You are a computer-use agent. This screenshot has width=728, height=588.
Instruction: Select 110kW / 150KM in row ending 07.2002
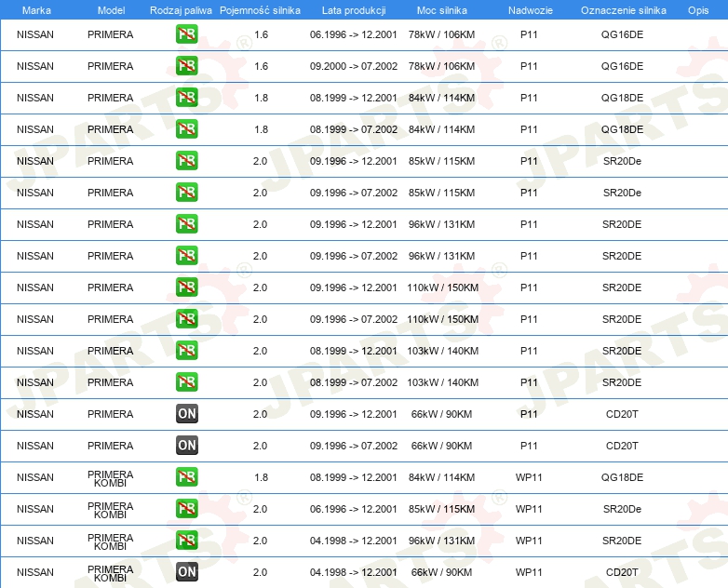[442, 319]
